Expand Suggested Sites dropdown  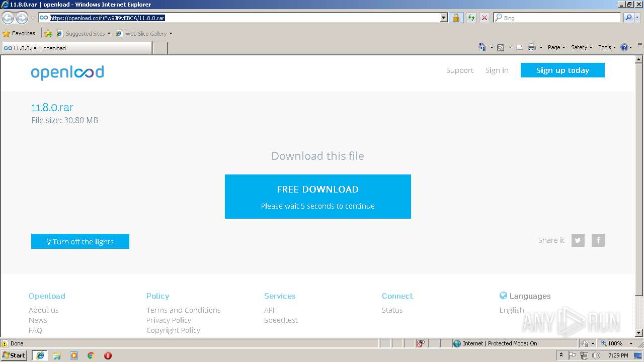pos(109,34)
